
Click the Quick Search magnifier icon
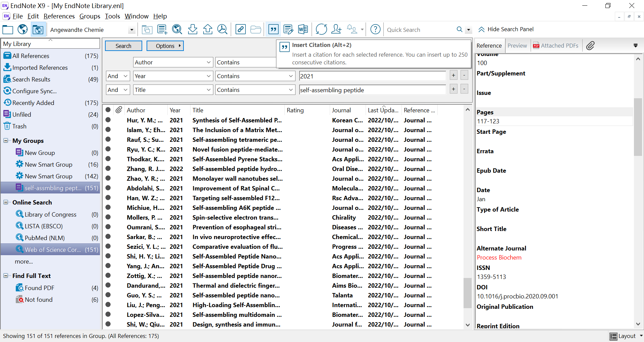[x=460, y=30]
